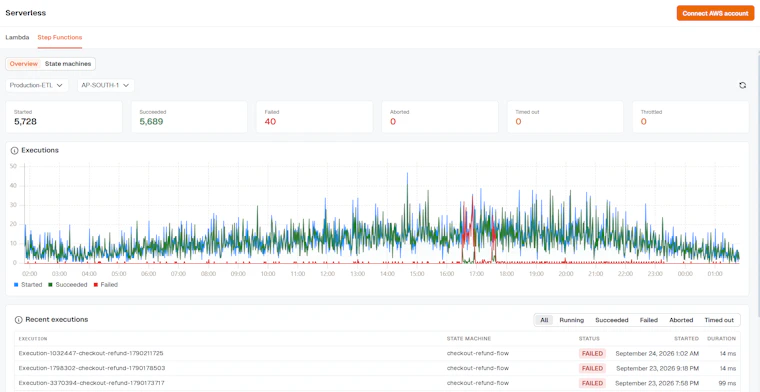Click the Throttled 0 card
This screenshot has width=760, height=392.
point(690,117)
